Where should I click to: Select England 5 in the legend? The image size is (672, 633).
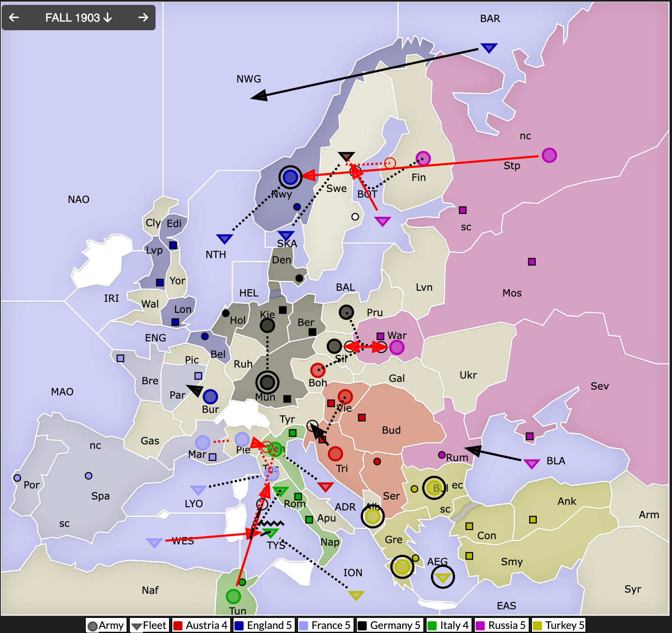264,625
